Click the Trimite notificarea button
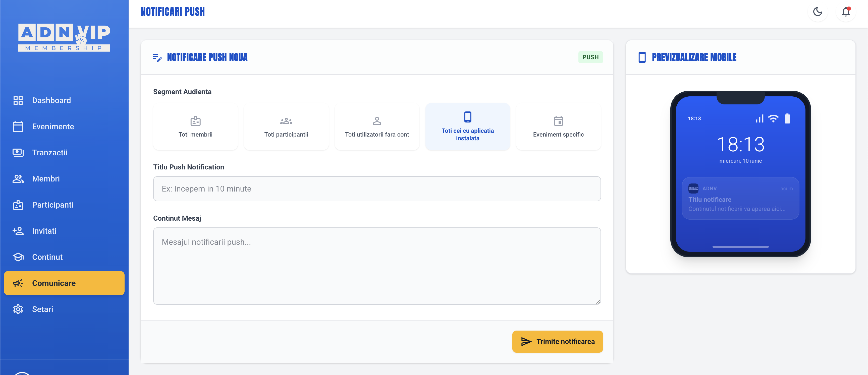 pyautogui.click(x=557, y=341)
